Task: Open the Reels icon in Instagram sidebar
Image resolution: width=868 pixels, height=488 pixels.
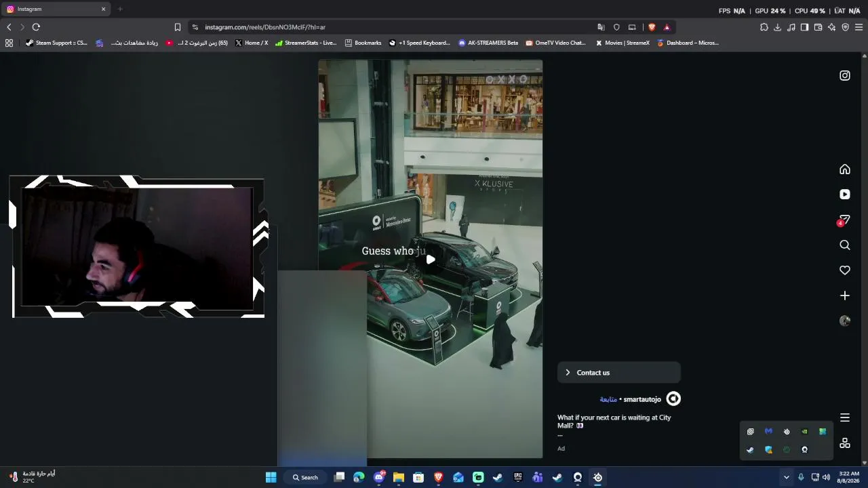Action: [845, 195]
